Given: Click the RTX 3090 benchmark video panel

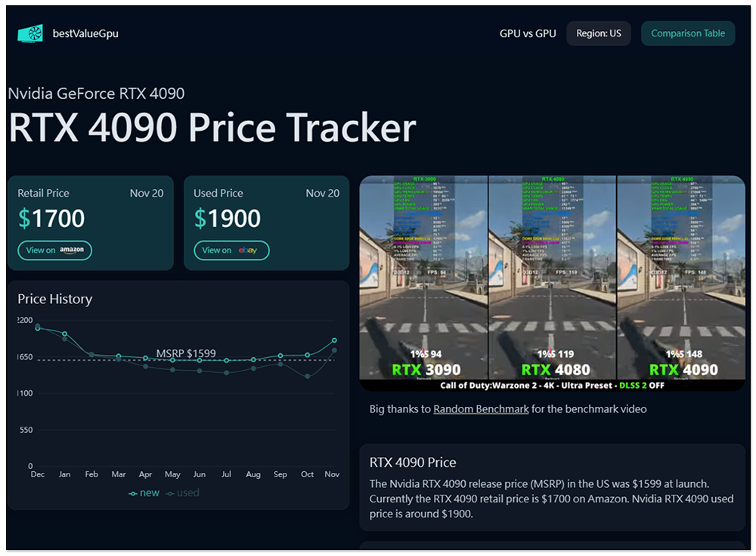Looking at the screenshot, I should [x=423, y=283].
